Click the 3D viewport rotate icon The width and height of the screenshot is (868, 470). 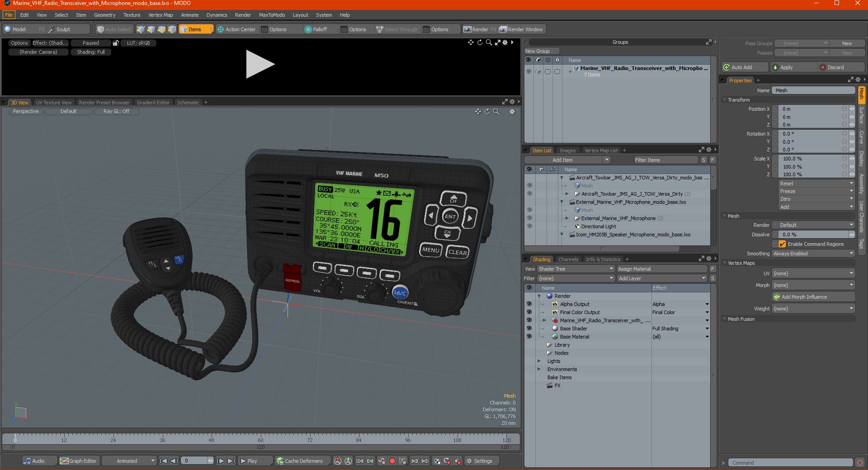click(x=487, y=112)
